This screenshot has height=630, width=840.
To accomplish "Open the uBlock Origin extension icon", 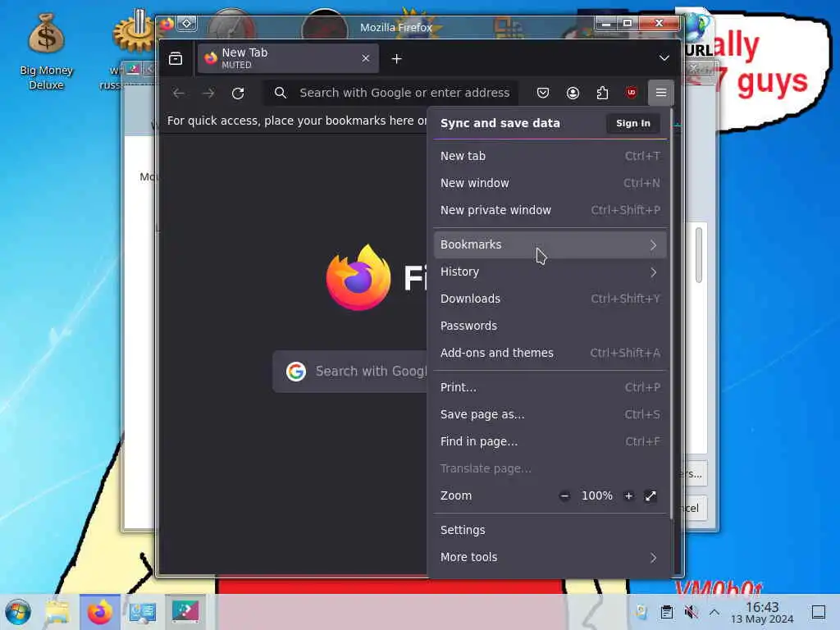I will click(631, 93).
